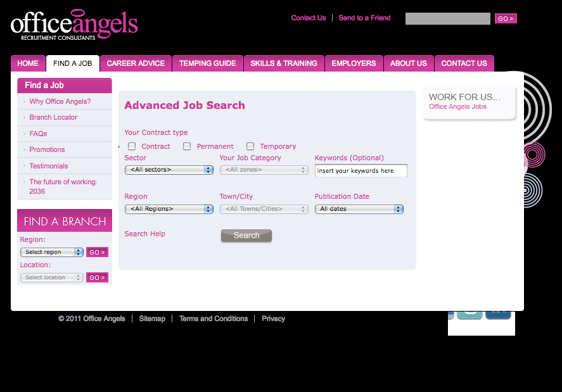Click the Office Angels logo
This screenshot has height=392, width=562.
[73, 24]
